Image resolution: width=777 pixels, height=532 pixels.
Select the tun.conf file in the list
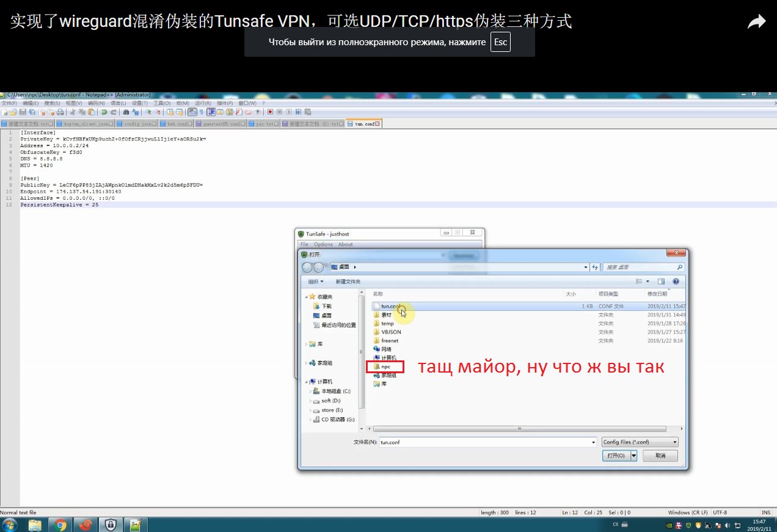(x=528, y=306)
